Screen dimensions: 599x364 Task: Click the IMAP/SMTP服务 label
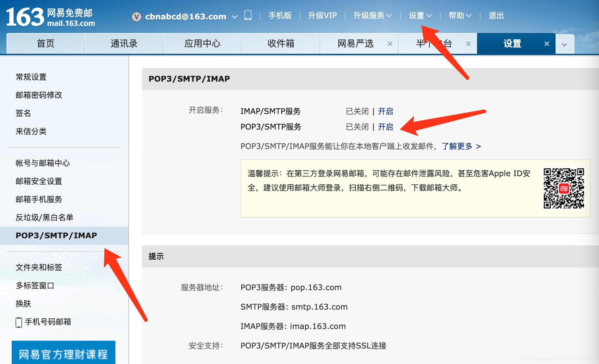(x=271, y=111)
